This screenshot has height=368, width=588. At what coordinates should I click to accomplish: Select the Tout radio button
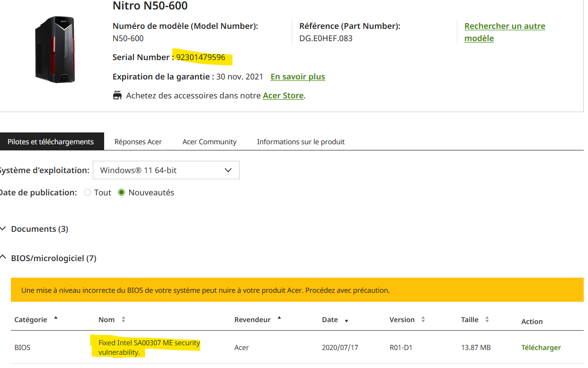click(x=87, y=193)
